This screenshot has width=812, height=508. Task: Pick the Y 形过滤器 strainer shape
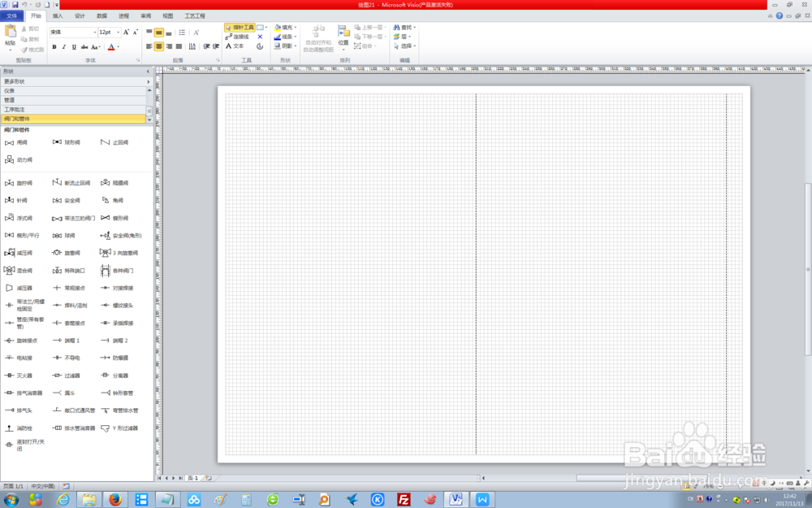tap(119, 428)
